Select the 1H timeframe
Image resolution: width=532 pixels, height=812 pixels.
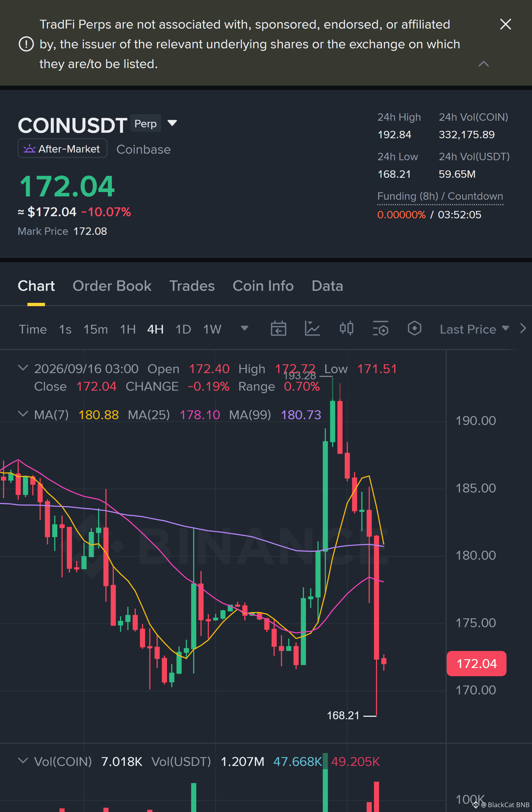[128, 329]
